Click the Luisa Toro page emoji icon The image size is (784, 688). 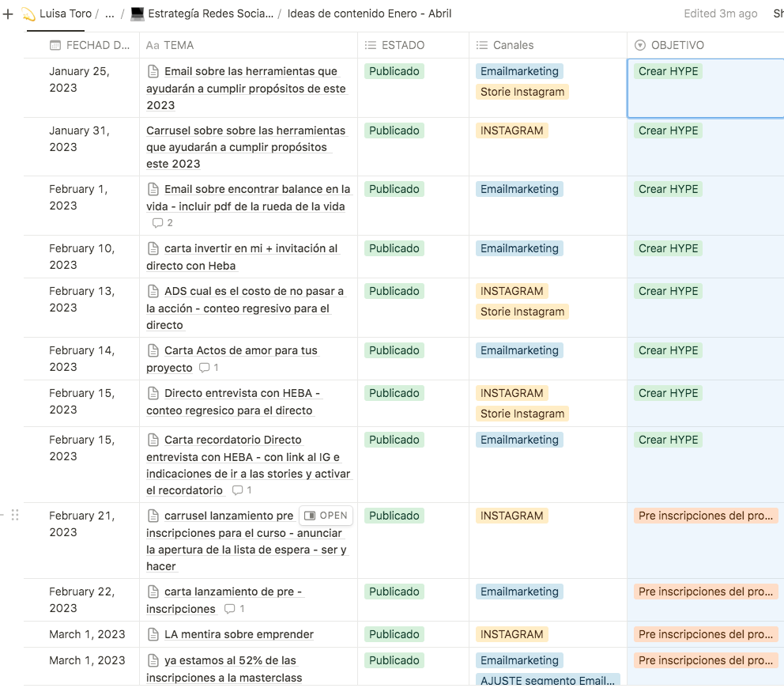(28, 14)
